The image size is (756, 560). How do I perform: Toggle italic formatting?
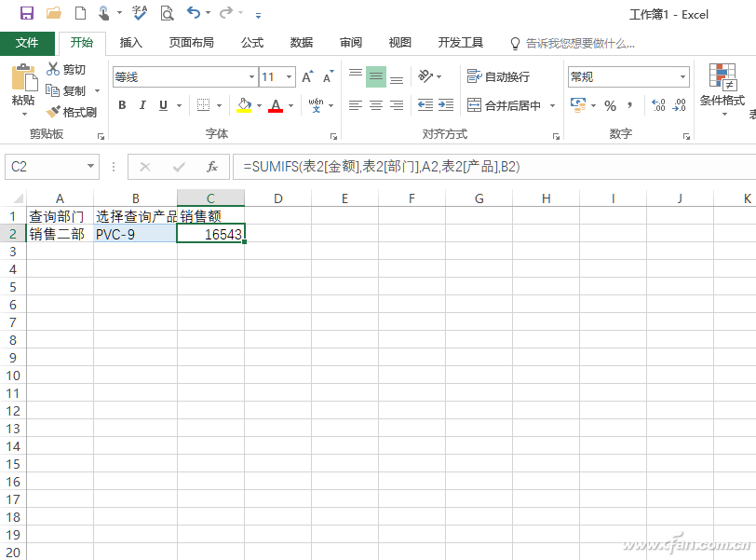click(x=142, y=105)
